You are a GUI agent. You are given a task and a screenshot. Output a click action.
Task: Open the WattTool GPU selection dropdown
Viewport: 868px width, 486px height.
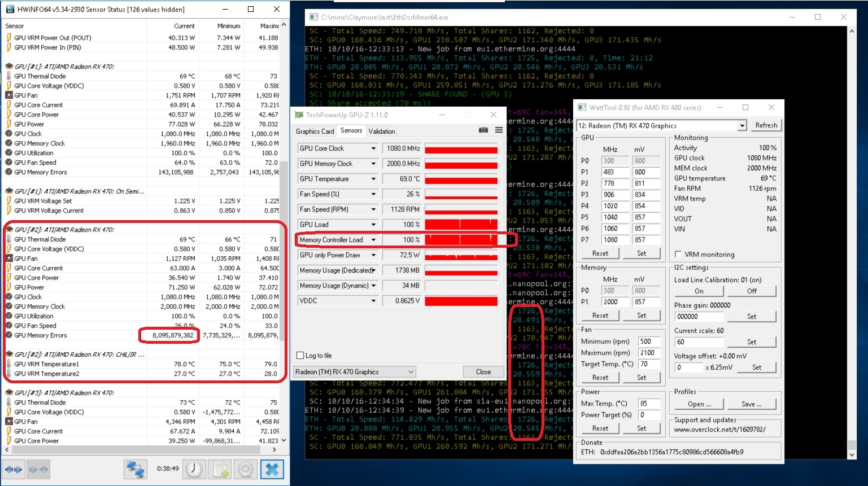click(x=742, y=126)
